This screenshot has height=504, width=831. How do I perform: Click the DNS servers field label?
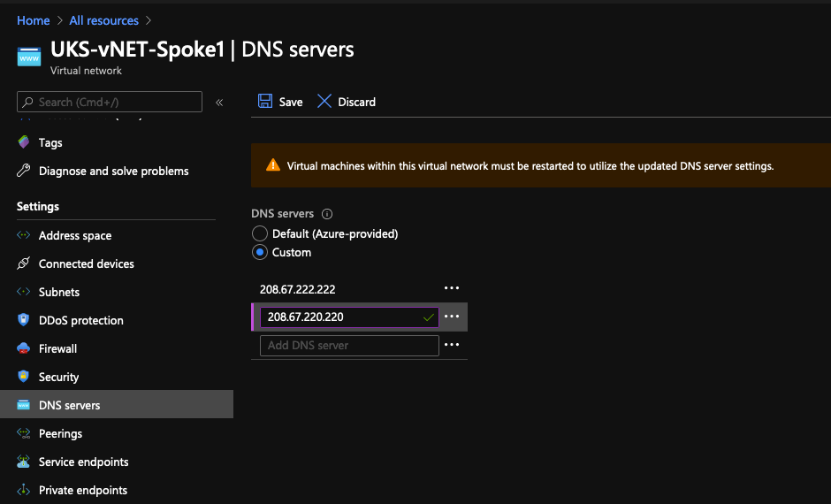click(x=283, y=214)
